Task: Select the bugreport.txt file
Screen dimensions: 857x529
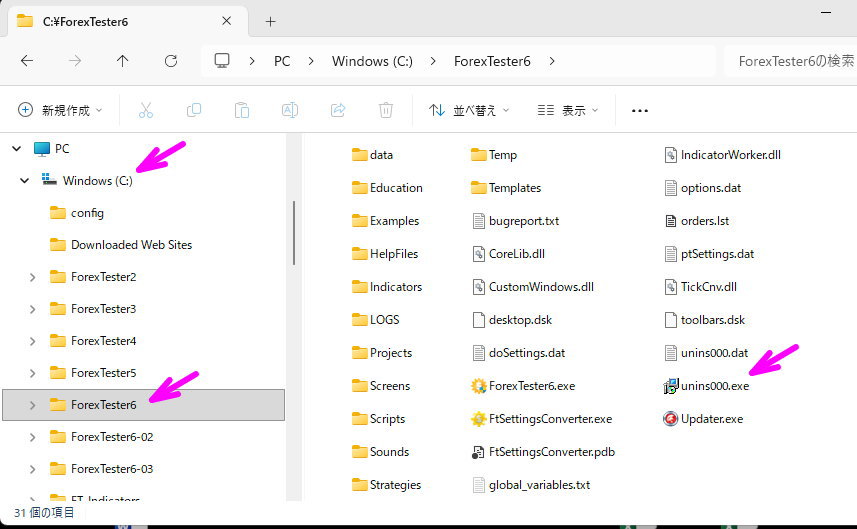Action: click(x=515, y=221)
